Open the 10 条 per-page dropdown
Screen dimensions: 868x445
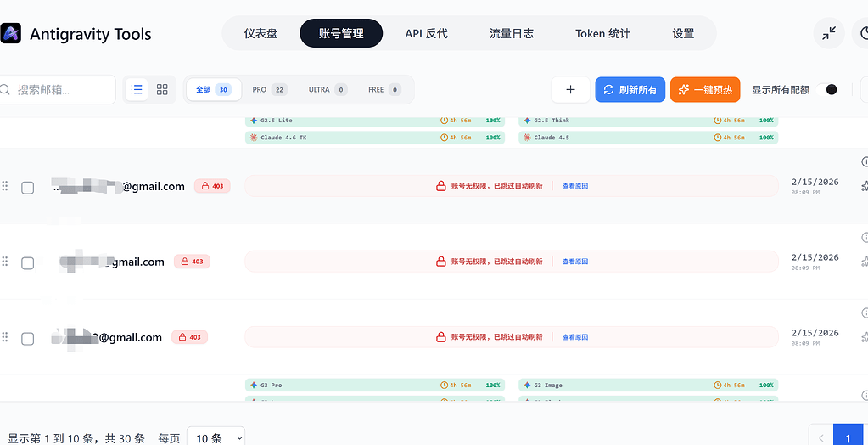[216, 438]
